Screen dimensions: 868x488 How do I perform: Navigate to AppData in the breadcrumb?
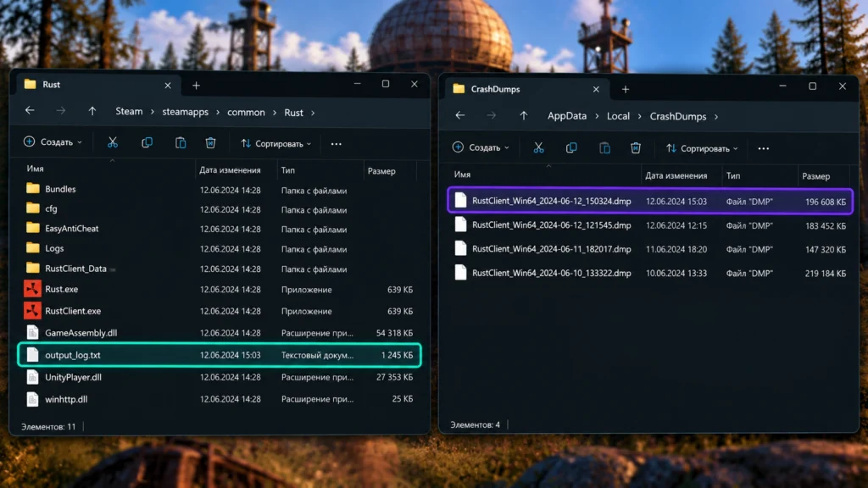pyautogui.click(x=567, y=116)
